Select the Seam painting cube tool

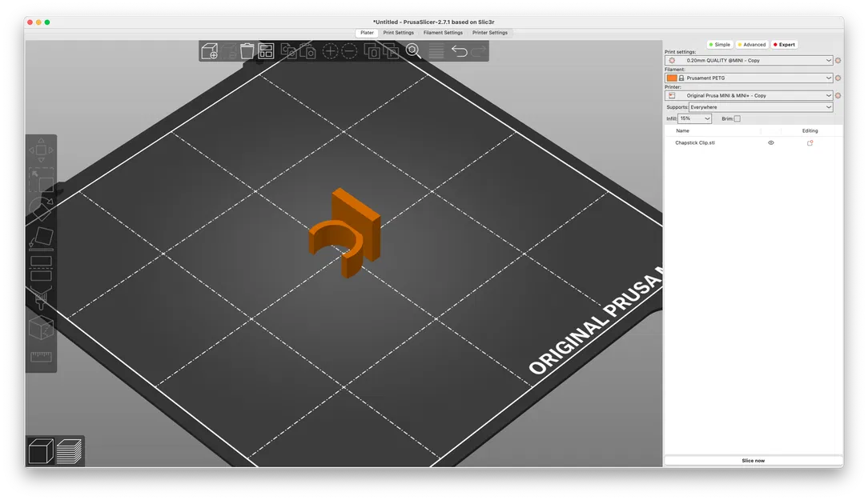(41, 327)
